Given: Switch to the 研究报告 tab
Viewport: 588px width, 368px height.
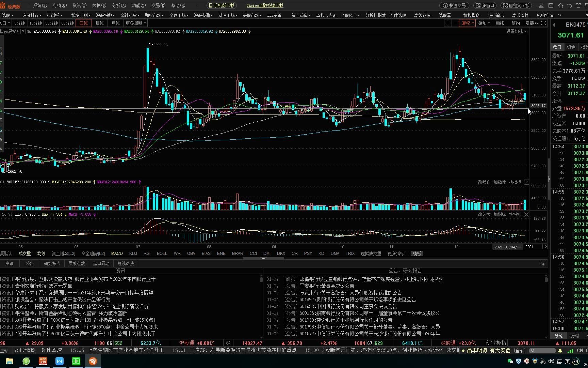Looking at the screenshot, I should pos(52,263).
